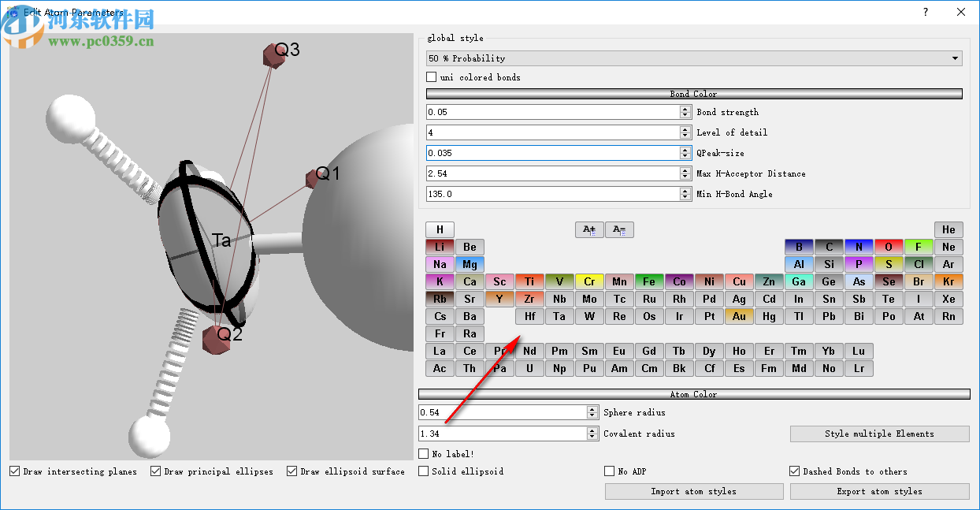Click the Bond strength value field
Screen dimensions: 980x510
coord(553,112)
